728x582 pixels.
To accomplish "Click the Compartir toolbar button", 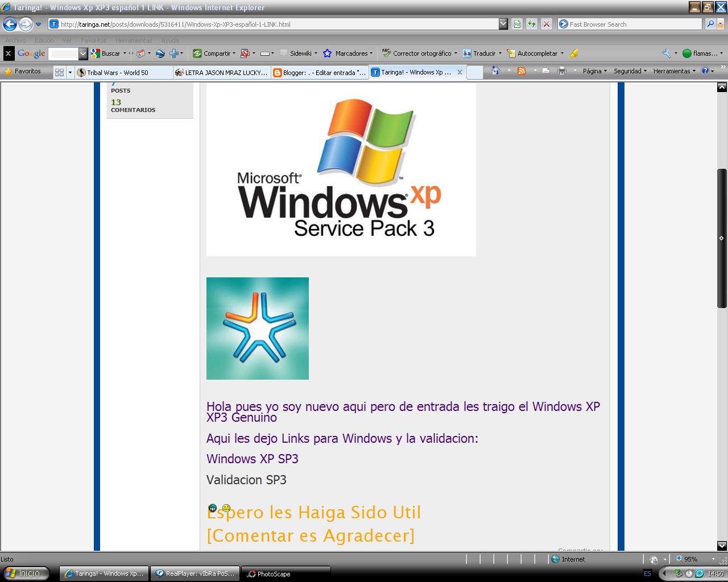I will coord(214,53).
